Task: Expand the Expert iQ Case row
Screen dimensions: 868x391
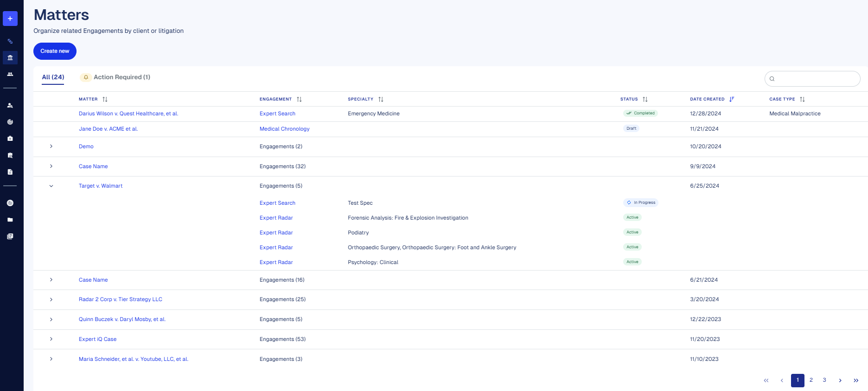Action: coord(51,339)
